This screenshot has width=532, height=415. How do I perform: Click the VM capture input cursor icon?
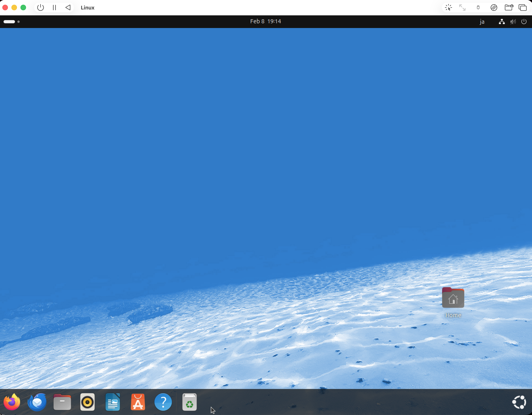click(x=448, y=7)
